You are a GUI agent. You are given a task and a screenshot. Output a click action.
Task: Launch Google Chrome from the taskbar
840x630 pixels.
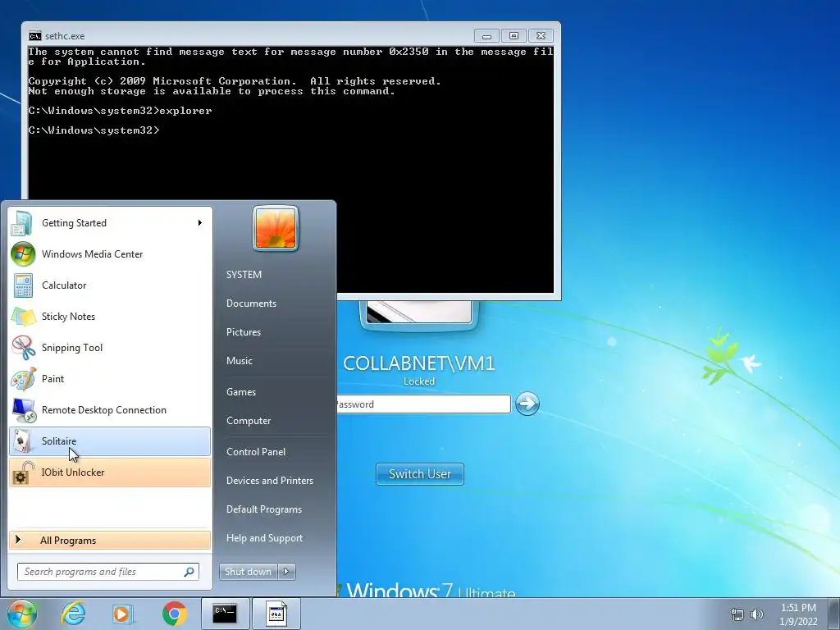[x=174, y=614]
